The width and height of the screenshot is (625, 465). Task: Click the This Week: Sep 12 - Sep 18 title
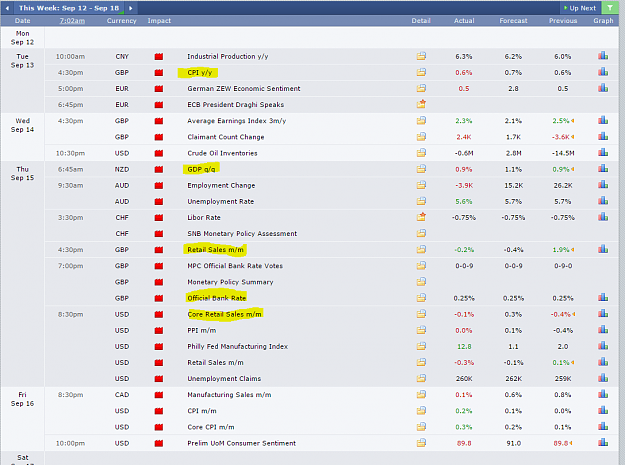[x=69, y=8]
